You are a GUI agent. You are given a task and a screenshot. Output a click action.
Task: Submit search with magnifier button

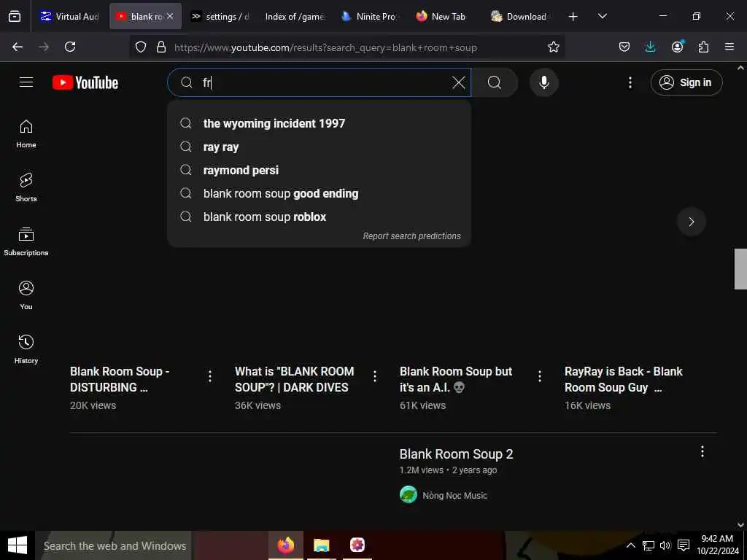[x=495, y=82]
